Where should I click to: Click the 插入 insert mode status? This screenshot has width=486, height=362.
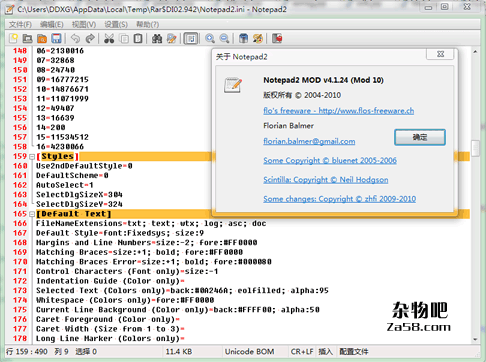pos(326,352)
